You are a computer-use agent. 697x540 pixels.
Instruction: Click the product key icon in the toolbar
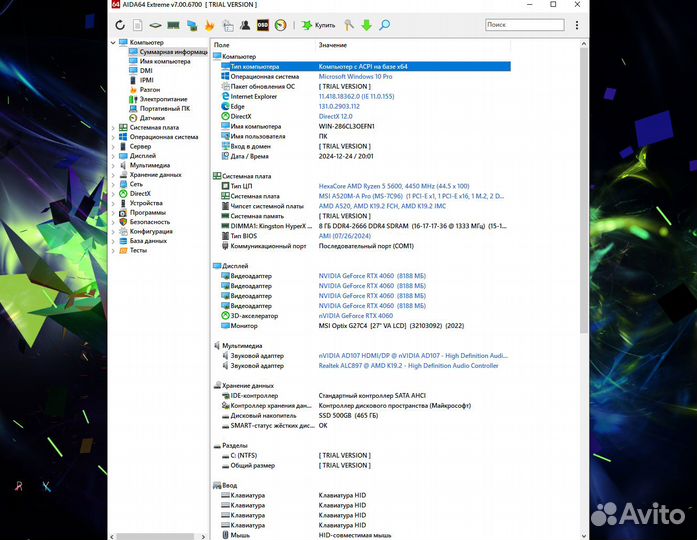[349, 25]
